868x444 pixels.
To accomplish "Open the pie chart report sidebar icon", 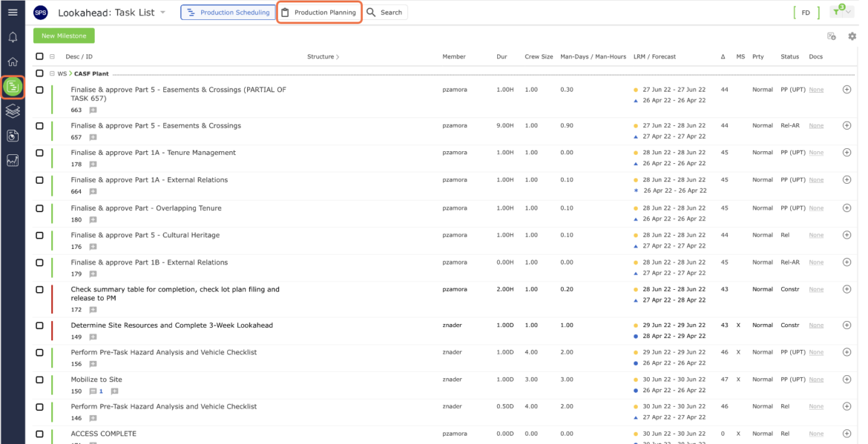I will click(x=13, y=136).
